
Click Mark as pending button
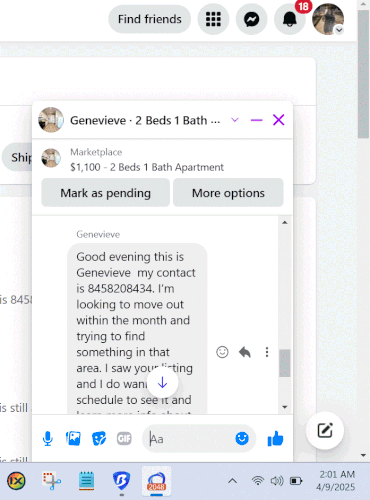105,193
